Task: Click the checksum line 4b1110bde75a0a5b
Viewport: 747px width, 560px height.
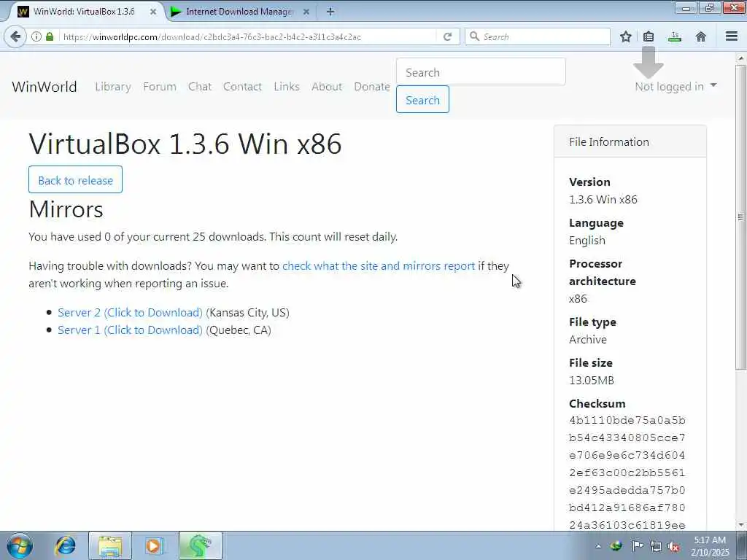Action: click(627, 421)
